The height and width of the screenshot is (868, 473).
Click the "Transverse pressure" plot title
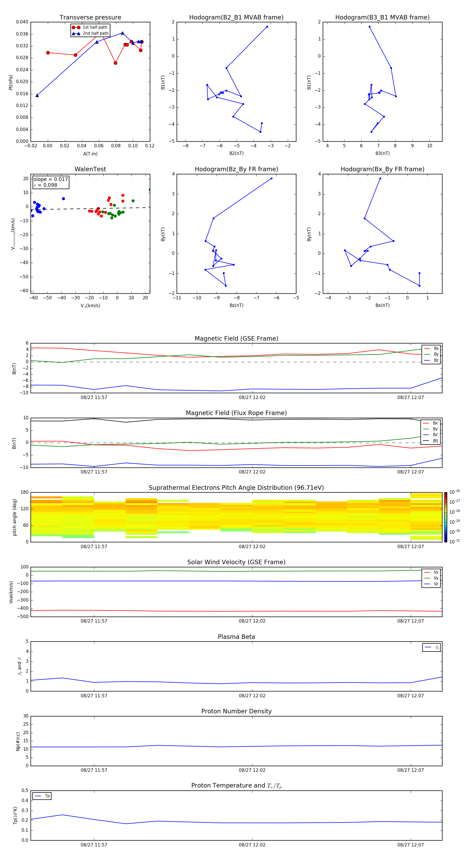[x=90, y=18]
